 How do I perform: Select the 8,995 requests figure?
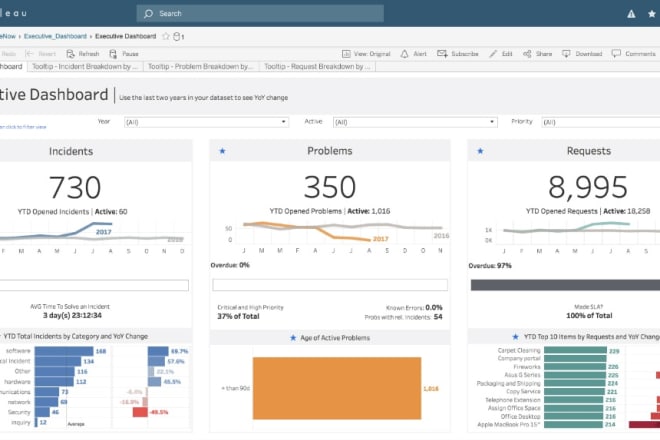588,187
